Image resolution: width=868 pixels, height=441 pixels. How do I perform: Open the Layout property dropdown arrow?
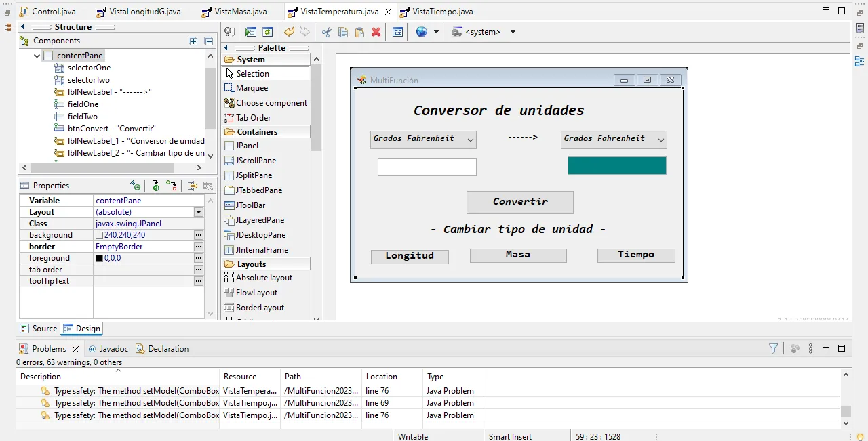click(199, 212)
